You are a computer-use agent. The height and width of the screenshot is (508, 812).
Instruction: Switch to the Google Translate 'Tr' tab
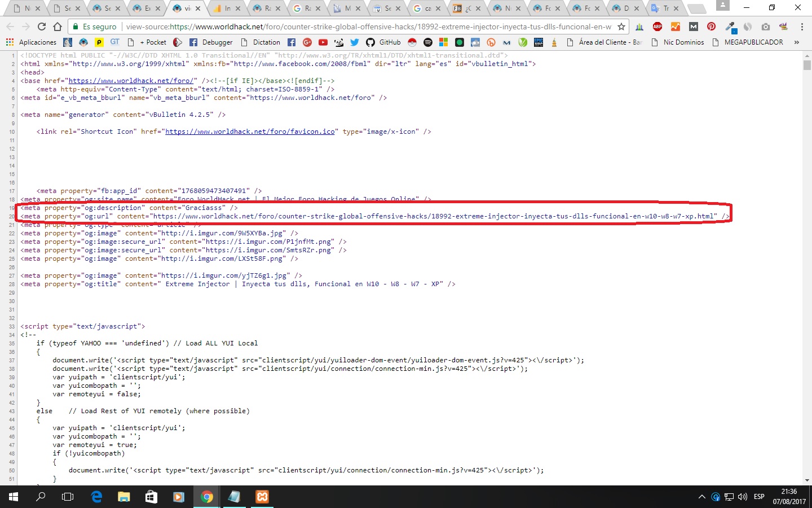click(666, 8)
